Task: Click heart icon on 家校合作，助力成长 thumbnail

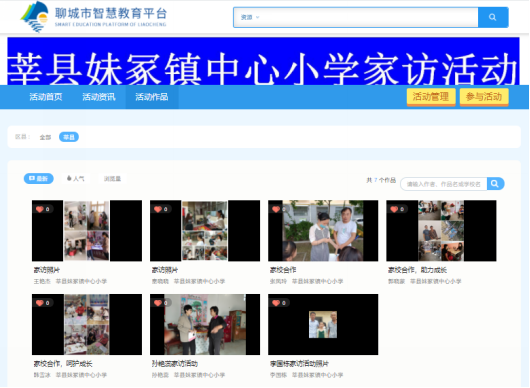Action: (x=394, y=209)
